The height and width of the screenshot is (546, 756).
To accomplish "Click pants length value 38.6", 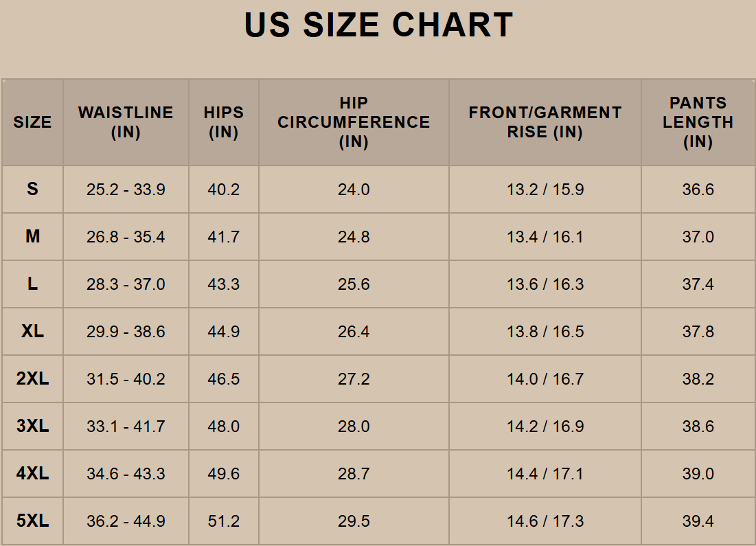I will (698, 426).
